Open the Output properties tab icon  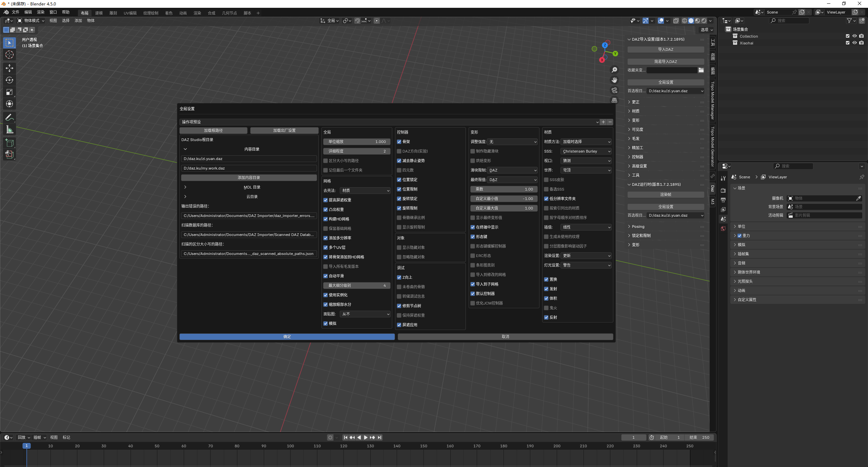click(723, 200)
